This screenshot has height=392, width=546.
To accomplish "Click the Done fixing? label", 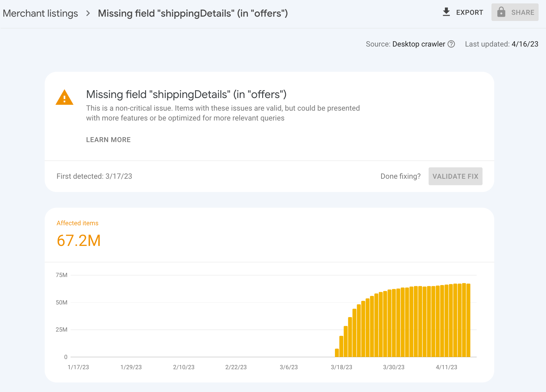I will point(400,176).
